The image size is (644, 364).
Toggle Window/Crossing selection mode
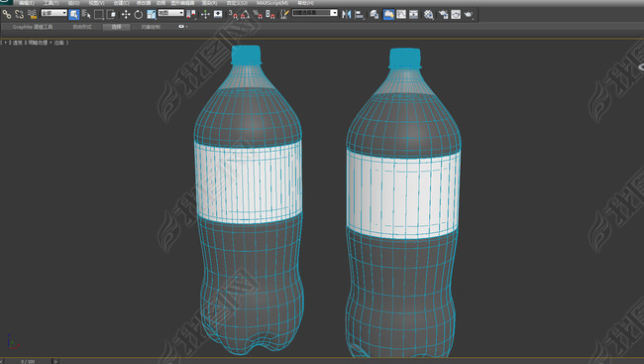pos(111,15)
